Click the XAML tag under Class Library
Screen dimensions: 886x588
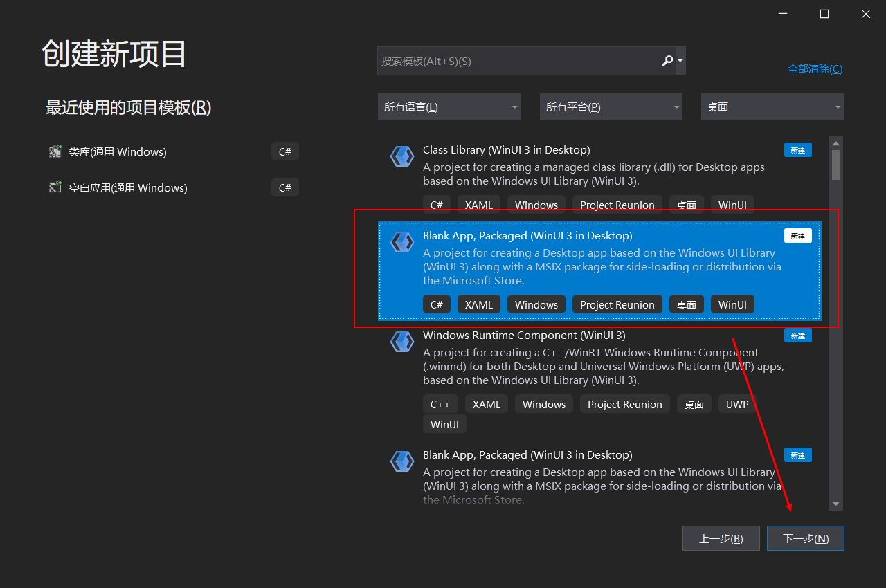pos(479,205)
